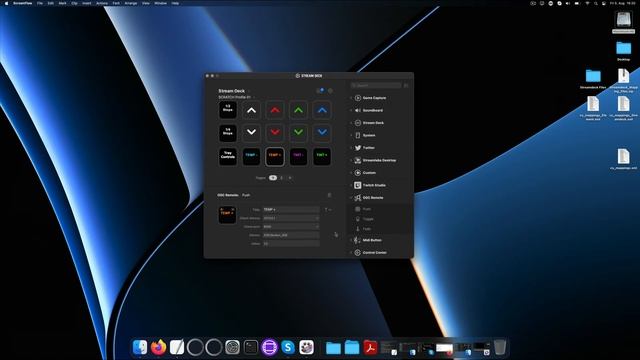Select the white up-arrow key
The width and height of the screenshot is (640, 360).
pyautogui.click(x=251, y=110)
